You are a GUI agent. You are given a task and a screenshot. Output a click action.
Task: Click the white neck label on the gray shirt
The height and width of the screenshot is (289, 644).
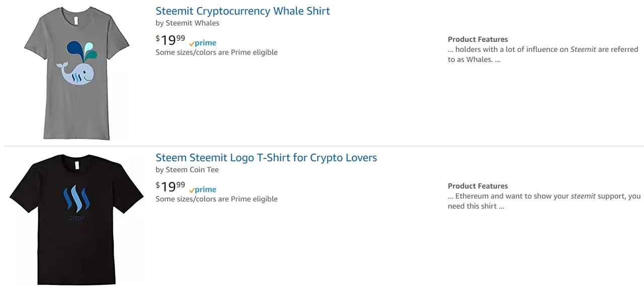click(x=75, y=21)
